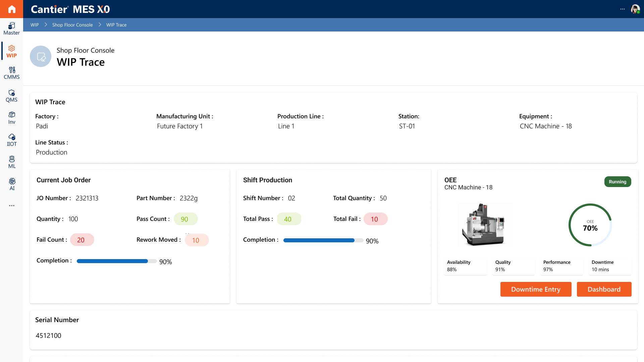Screen dimensions: 644x362
Task: Click the Shift Production completion bar
Action: pyautogui.click(x=323, y=240)
